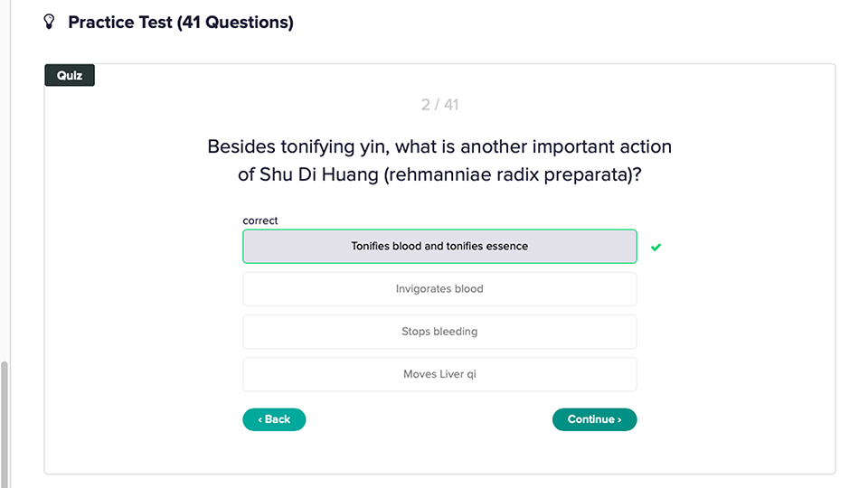Advance to next question with Continue
The width and height of the screenshot is (868, 488).
[x=595, y=419]
